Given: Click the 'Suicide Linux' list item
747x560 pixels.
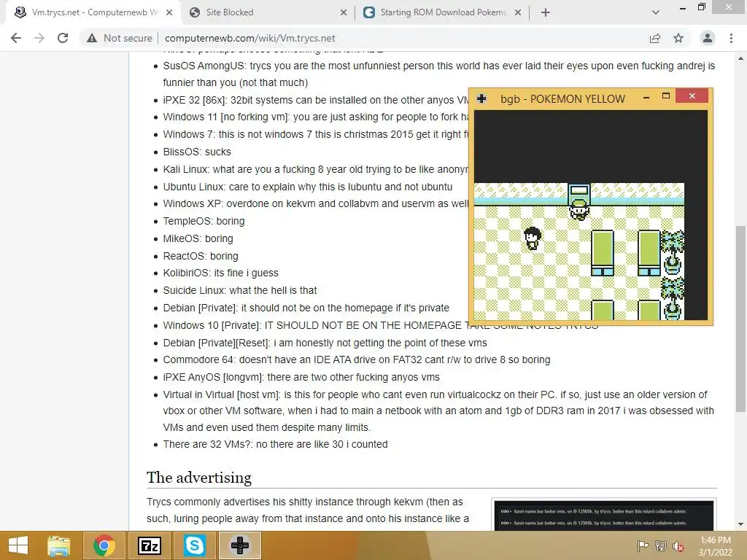Looking at the screenshot, I should (239, 290).
